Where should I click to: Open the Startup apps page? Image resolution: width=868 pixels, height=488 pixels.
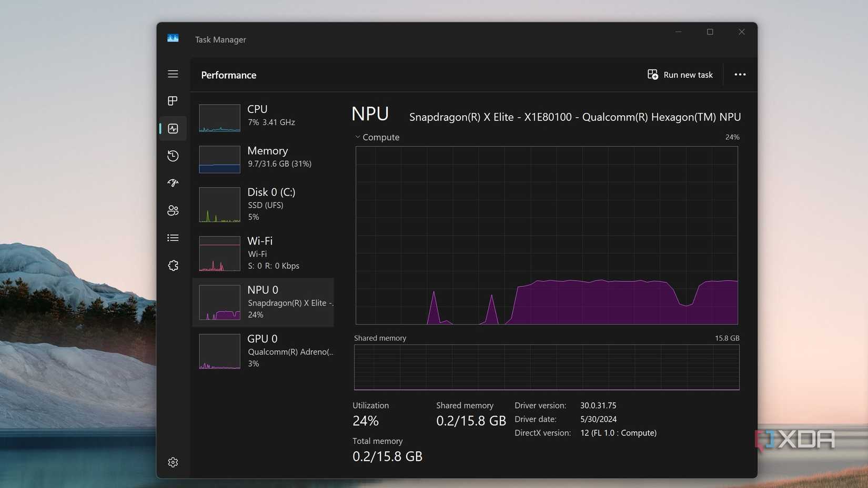tap(173, 183)
